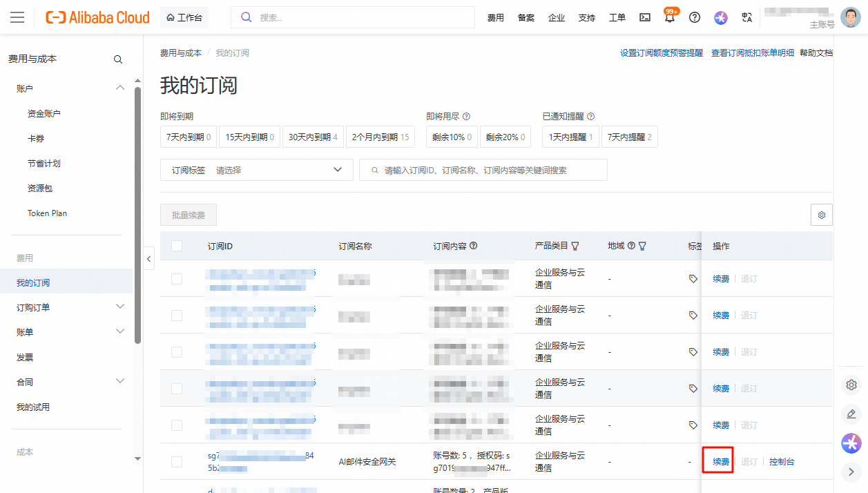Open 企业 in the top menu
Screen dimensions: 868x493
(556, 18)
